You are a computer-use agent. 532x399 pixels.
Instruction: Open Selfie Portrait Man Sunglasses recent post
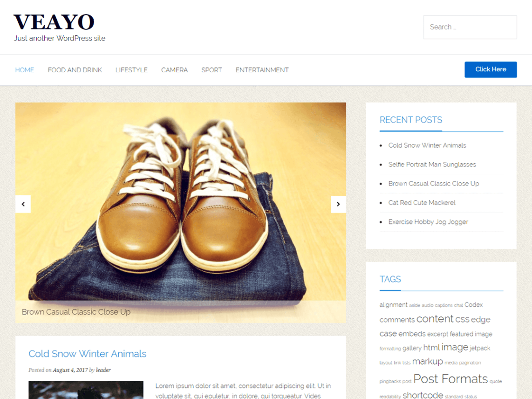(432, 165)
